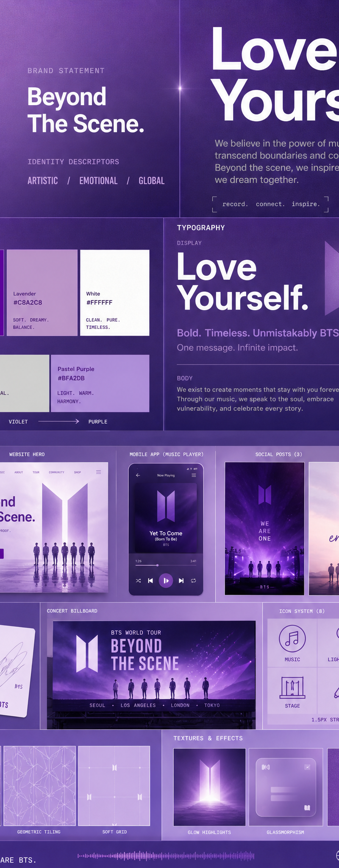
Task: Click the GLOBAL identity descriptor
Action: (x=152, y=181)
